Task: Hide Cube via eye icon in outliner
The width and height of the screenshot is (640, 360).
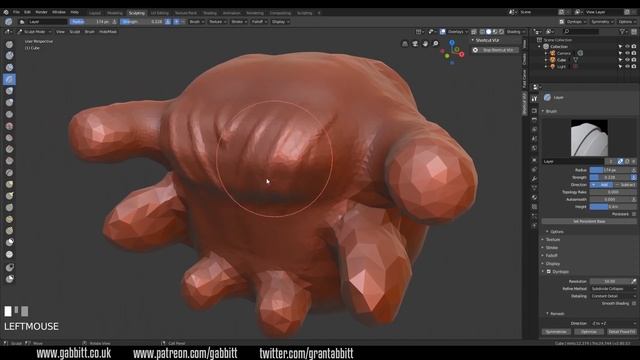Action: [627, 60]
